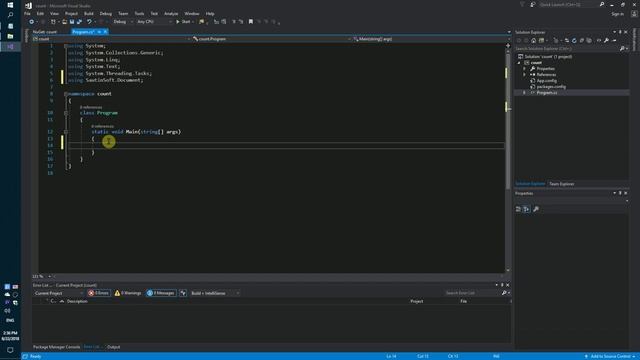The image size is (640, 360).
Task: Click the Properties wrench in Solution Explorer toolbar
Action: coord(607,40)
